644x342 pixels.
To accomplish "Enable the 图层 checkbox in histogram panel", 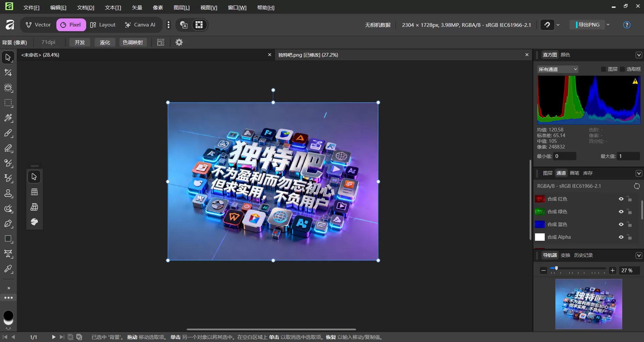I will point(604,69).
